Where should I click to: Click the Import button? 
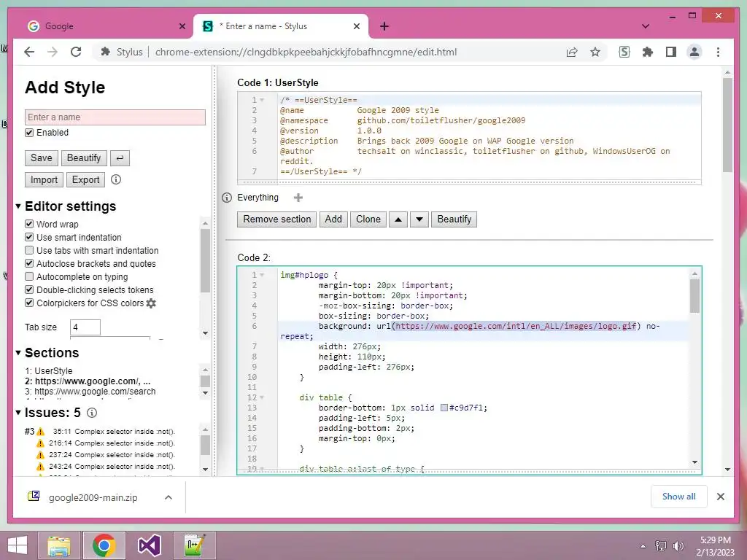pyautogui.click(x=44, y=180)
